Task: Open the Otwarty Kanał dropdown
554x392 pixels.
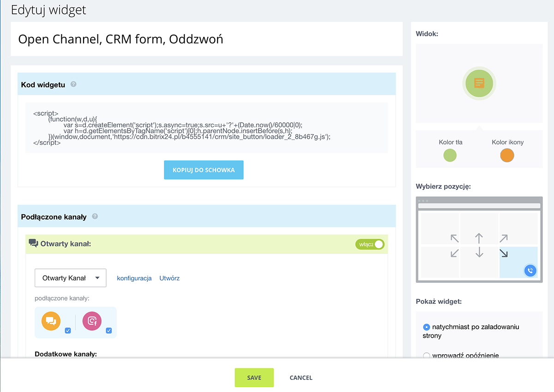Action: pyautogui.click(x=71, y=278)
